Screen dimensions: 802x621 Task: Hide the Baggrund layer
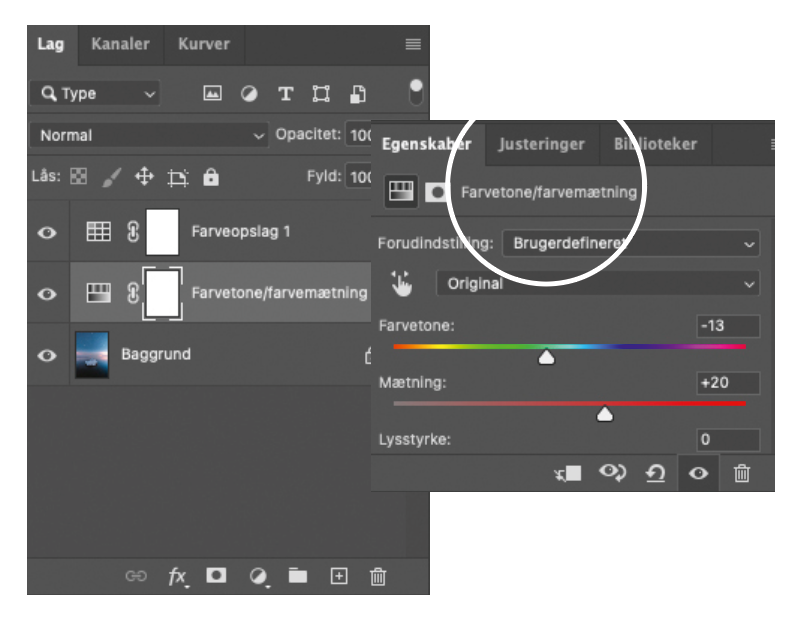47,355
